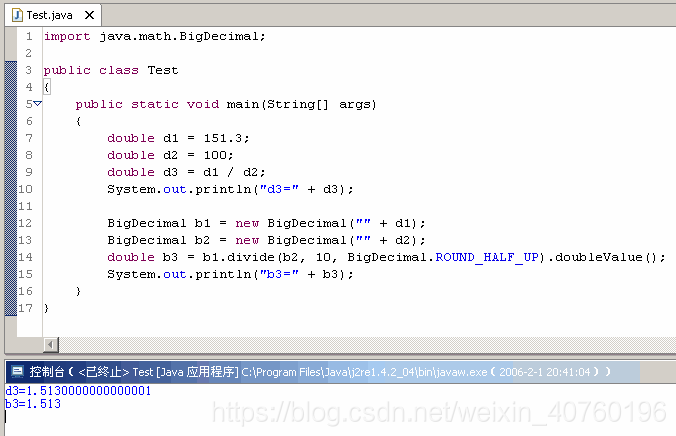
Task: Click the string "d3=" on line 10
Action: 279,189
